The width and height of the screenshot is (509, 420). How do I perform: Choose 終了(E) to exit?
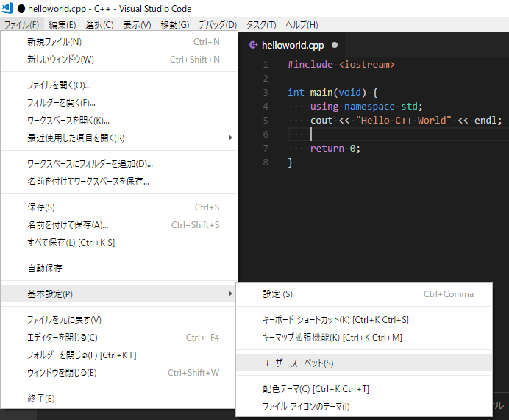coord(119,398)
